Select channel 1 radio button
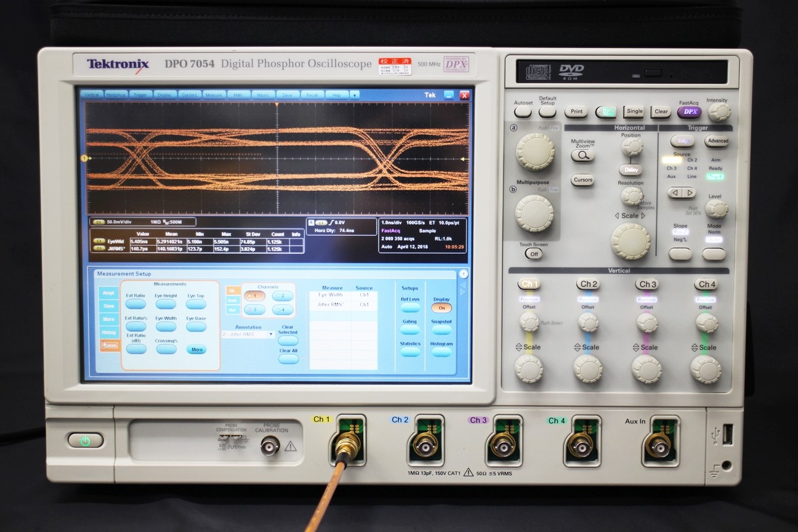The height and width of the screenshot is (532, 798). (255, 296)
